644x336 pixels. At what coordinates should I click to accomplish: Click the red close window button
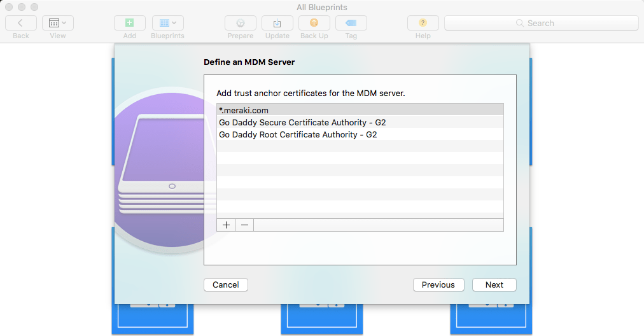click(x=10, y=8)
